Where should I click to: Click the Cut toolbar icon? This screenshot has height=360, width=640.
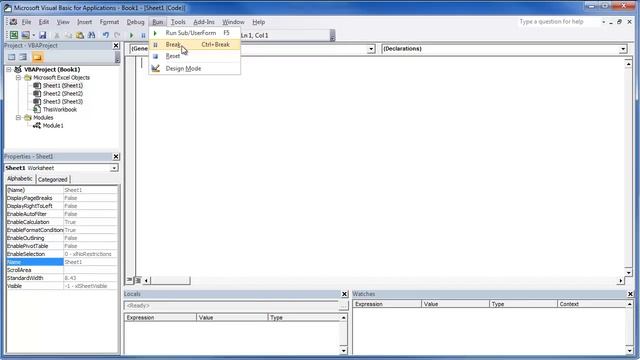(x=57, y=36)
